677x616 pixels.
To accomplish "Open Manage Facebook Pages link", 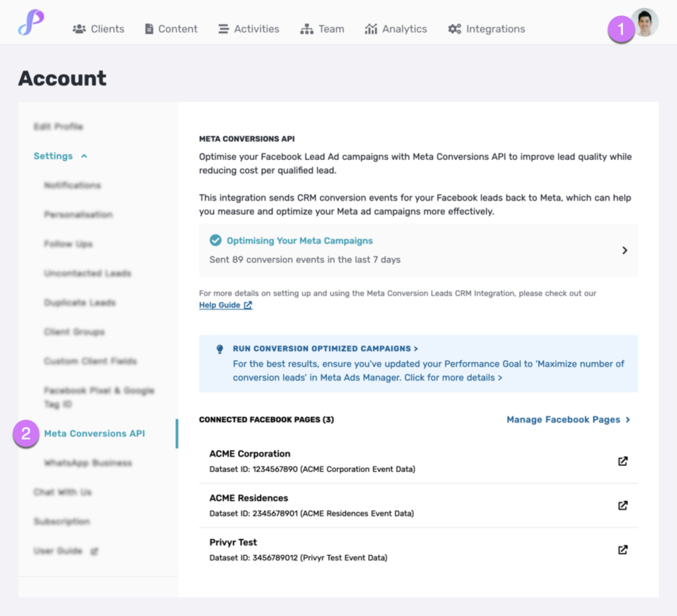I will point(568,420).
